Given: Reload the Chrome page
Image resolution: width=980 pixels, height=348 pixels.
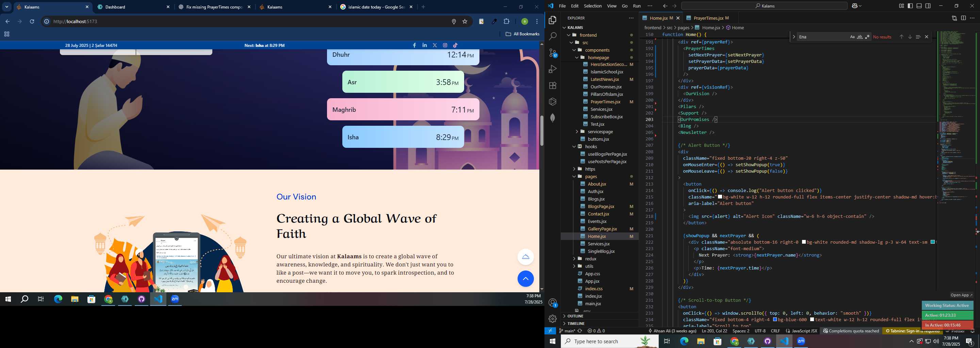Looking at the screenshot, I should coord(32,22).
